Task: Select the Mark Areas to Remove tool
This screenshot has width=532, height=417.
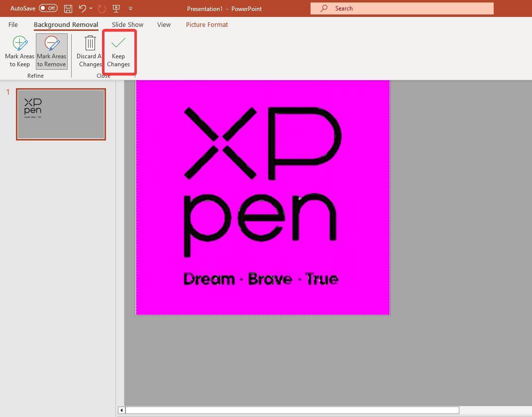Action: 52,51
